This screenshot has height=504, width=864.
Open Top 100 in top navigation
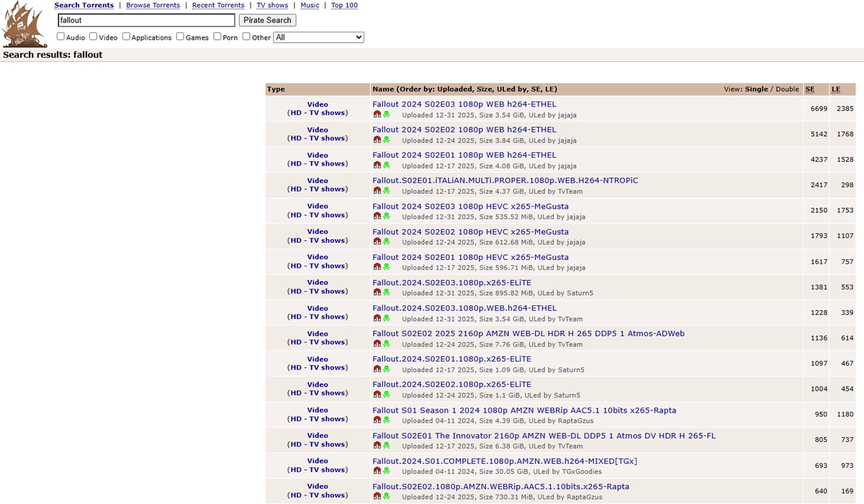[344, 5]
